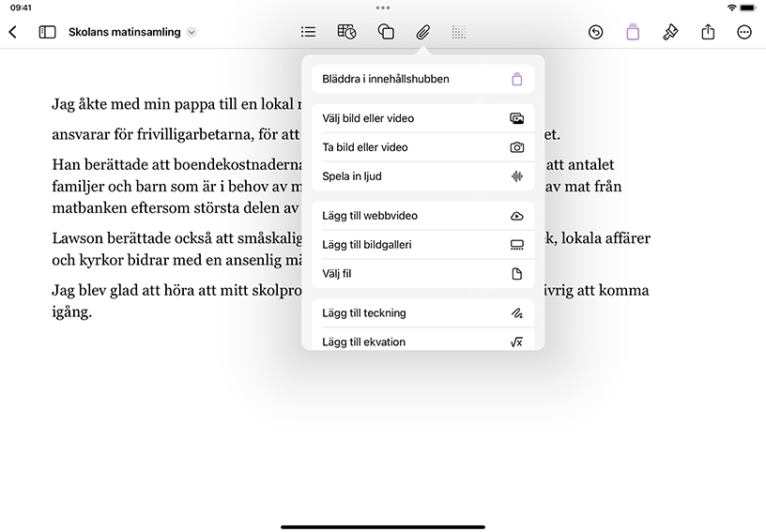The image size is (766, 532).
Task: Open the purple content hub toolbar icon
Action: (x=633, y=32)
